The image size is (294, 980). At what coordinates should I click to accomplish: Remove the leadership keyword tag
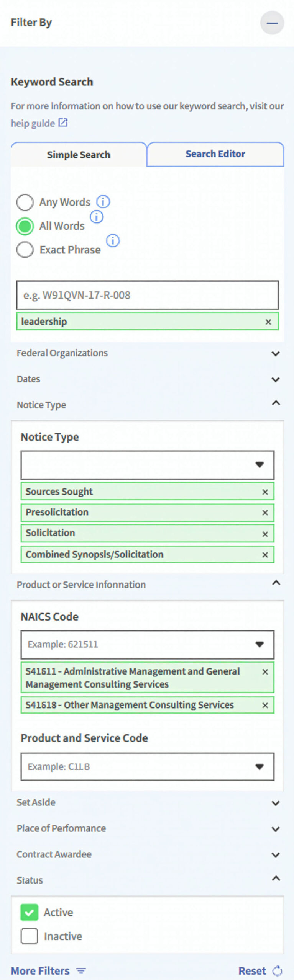[268, 322]
